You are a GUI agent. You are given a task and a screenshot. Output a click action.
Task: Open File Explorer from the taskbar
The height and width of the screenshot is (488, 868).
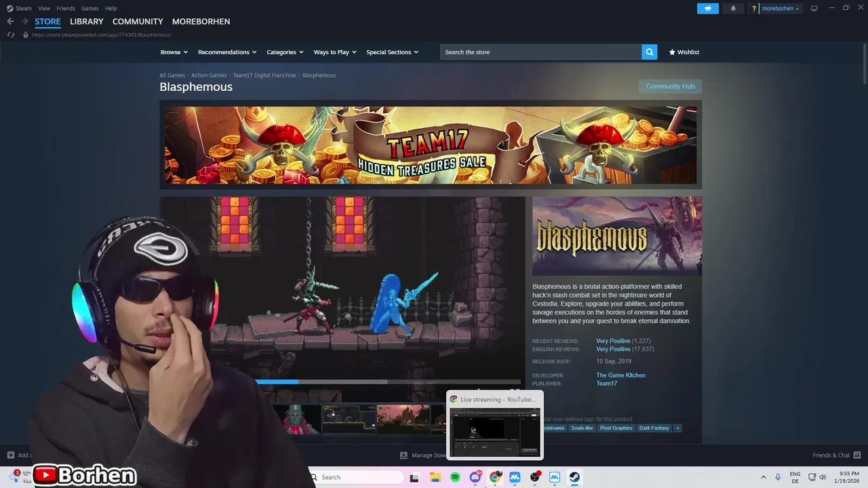pos(435,477)
